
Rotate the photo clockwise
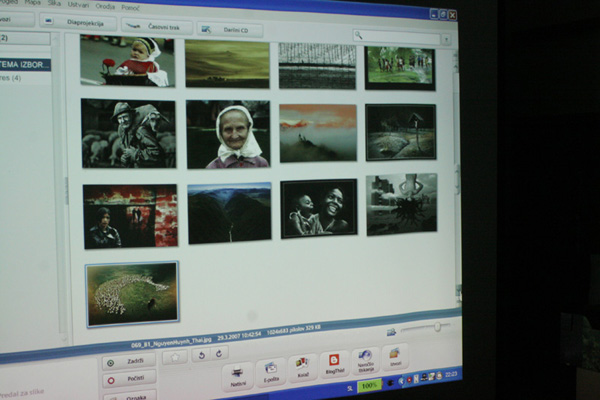click(x=220, y=353)
